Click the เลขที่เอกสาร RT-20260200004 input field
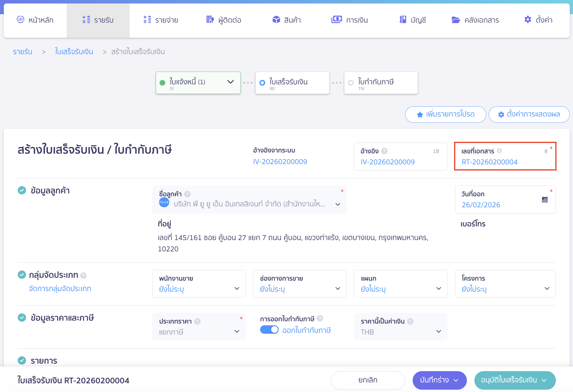This screenshot has width=573, height=392. click(489, 162)
